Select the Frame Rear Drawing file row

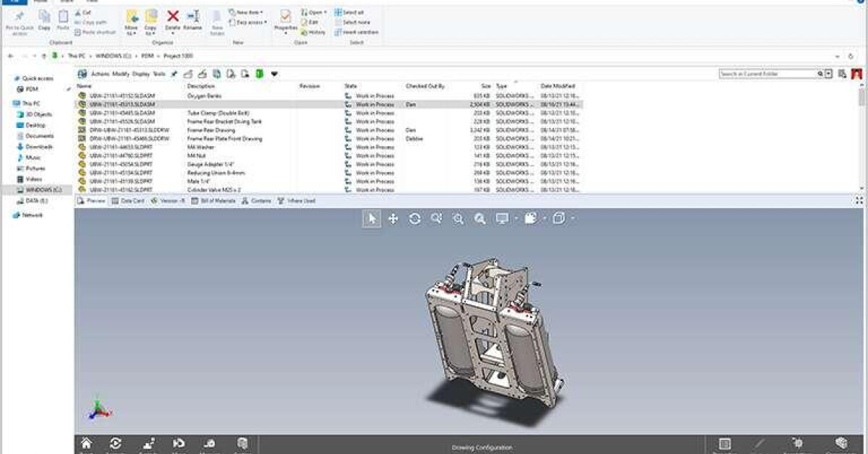click(x=328, y=130)
